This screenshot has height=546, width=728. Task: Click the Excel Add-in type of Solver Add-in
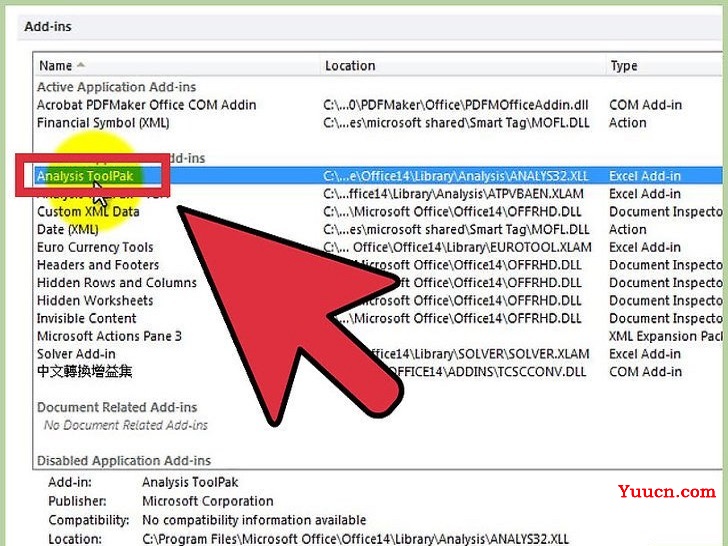pyautogui.click(x=645, y=354)
